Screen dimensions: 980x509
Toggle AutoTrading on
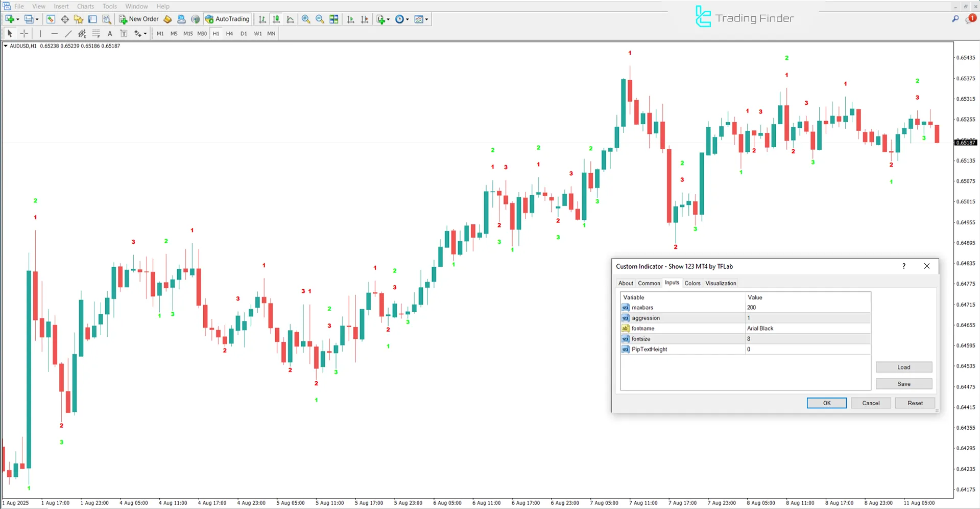coord(227,19)
